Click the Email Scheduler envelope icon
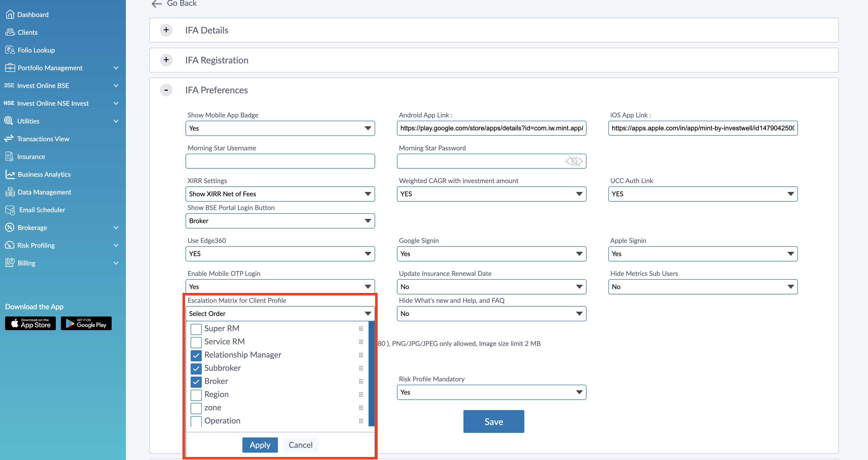Screen dimensions: 868x460 [x=10, y=210]
